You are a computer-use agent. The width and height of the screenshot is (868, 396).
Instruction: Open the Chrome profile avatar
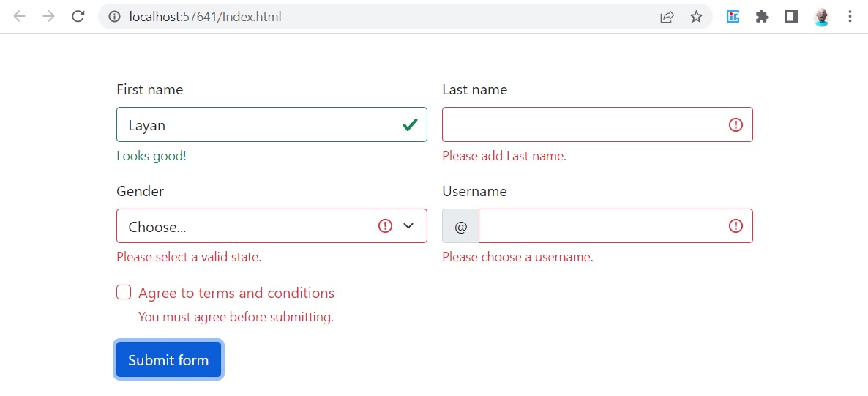[x=821, y=17]
